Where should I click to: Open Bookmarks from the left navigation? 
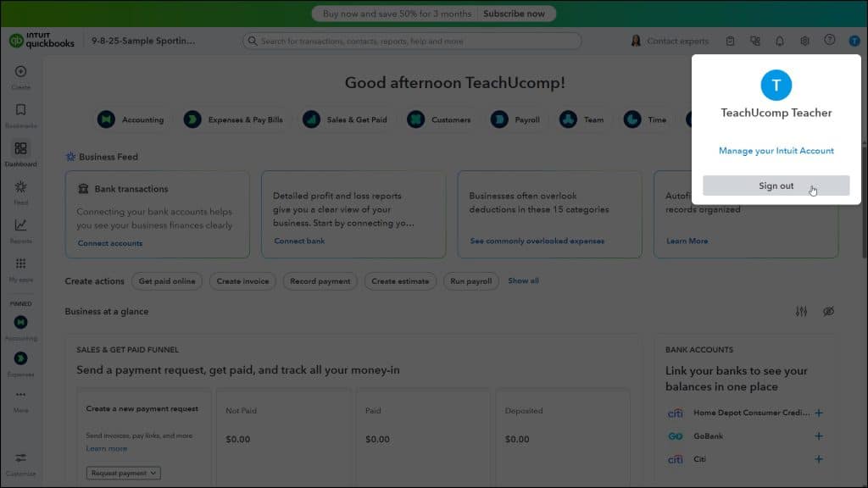(19, 114)
